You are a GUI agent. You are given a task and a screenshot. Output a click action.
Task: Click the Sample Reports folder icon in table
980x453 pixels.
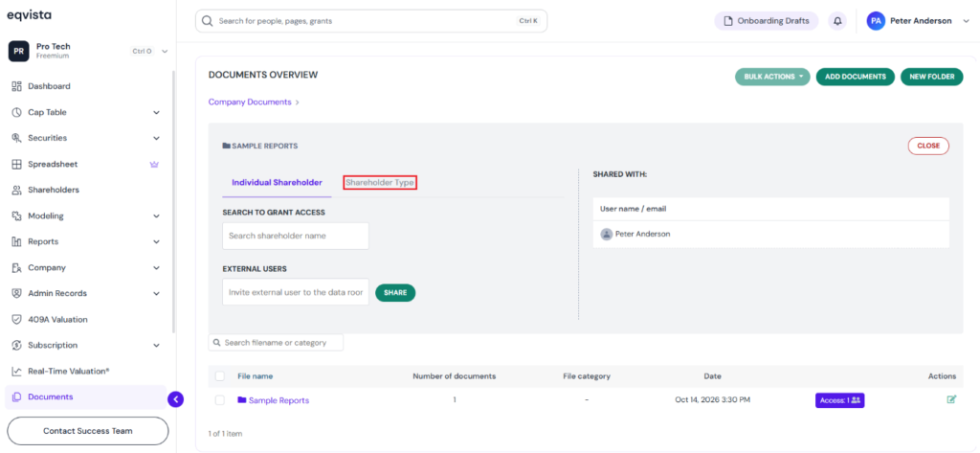242,399
